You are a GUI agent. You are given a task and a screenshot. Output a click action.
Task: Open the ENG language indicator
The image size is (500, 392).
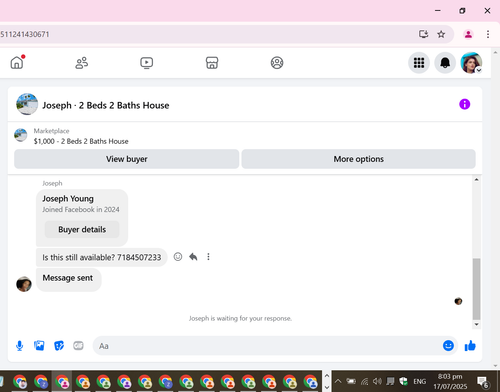(x=420, y=381)
